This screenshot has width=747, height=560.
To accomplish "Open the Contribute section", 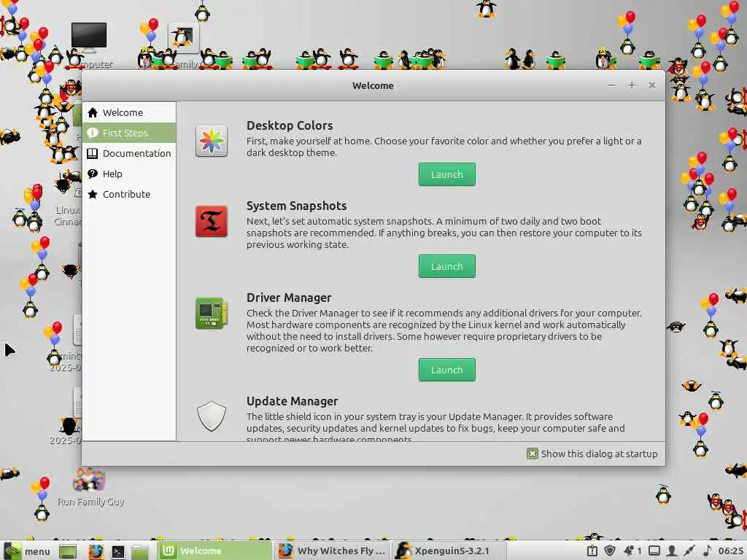I will pos(129,194).
